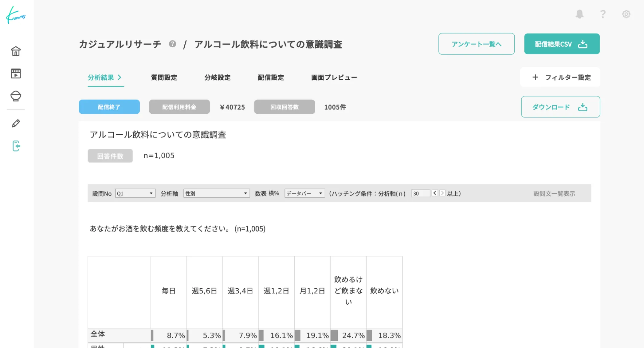Open データバー display type dropdown
The width and height of the screenshot is (644, 348).
pyautogui.click(x=305, y=193)
